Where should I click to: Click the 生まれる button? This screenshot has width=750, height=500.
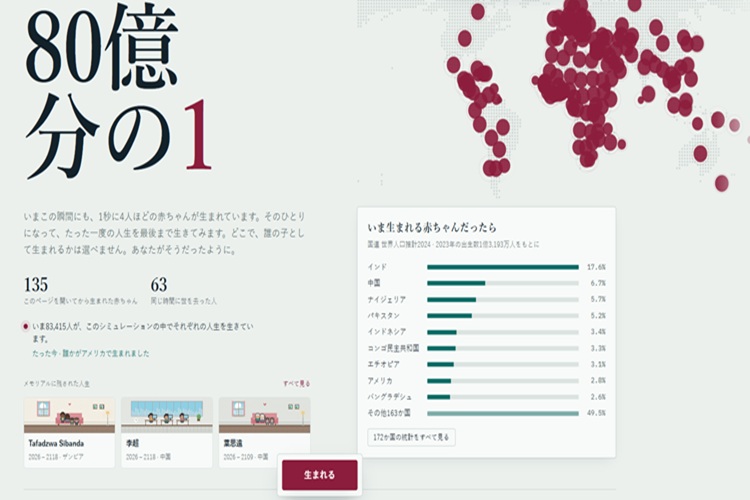click(x=320, y=475)
